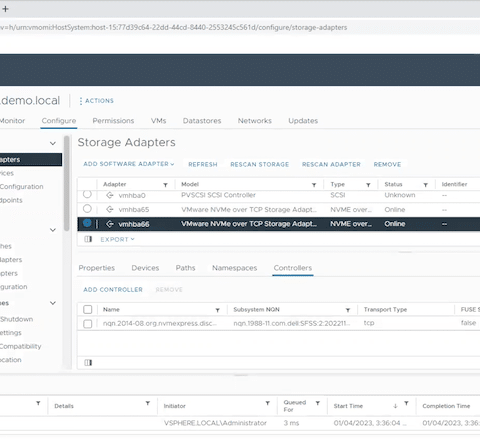Select the vmhba0 radio button
Image resolution: width=480 pixels, height=445 pixels.
tap(87, 194)
